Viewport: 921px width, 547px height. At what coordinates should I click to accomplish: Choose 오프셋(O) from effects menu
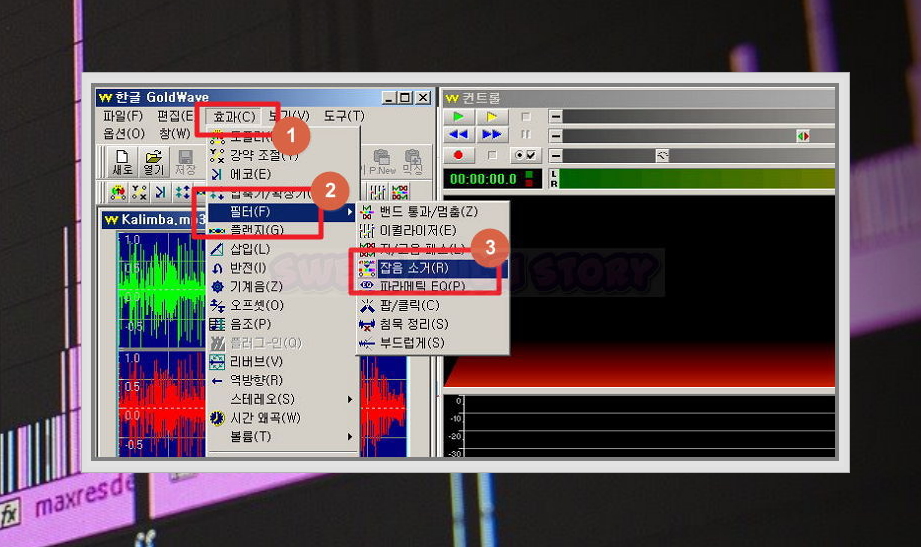click(283, 306)
